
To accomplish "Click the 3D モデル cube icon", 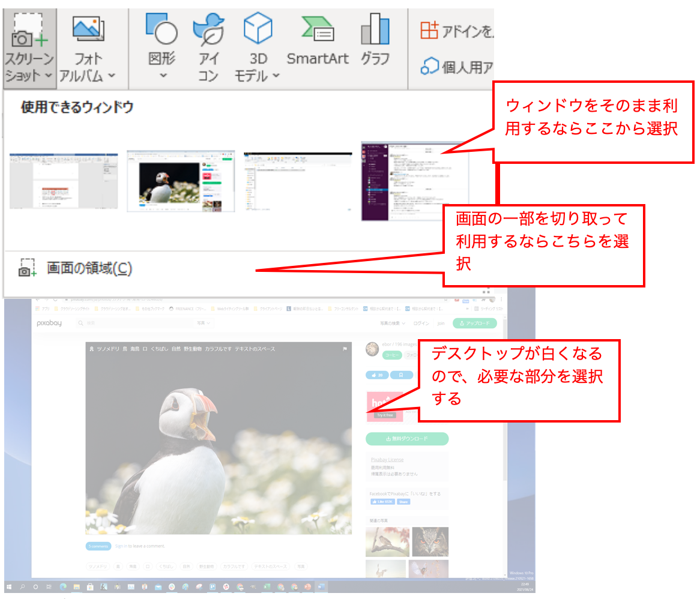I will tap(258, 28).
